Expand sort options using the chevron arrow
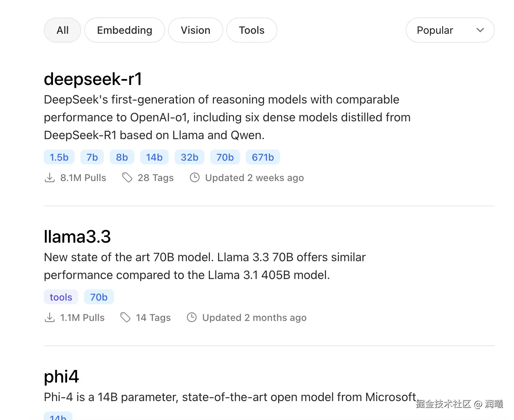Viewport: 514px width, 420px height. click(x=480, y=30)
